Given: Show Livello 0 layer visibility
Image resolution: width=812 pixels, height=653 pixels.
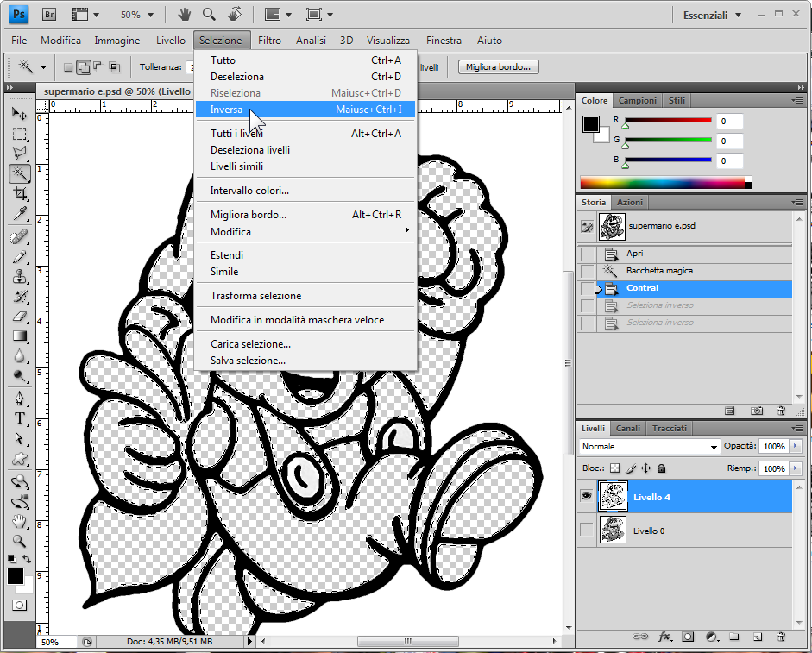Looking at the screenshot, I should click(x=586, y=530).
